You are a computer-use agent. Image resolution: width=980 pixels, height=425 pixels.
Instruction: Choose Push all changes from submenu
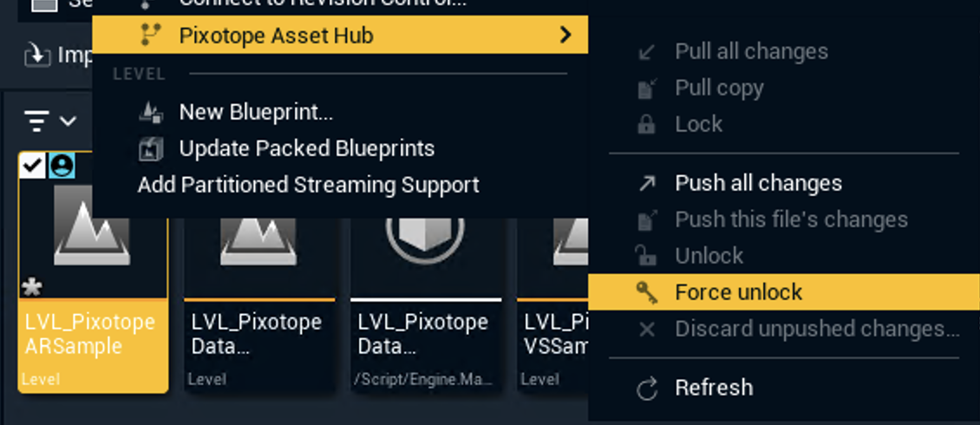tap(758, 184)
